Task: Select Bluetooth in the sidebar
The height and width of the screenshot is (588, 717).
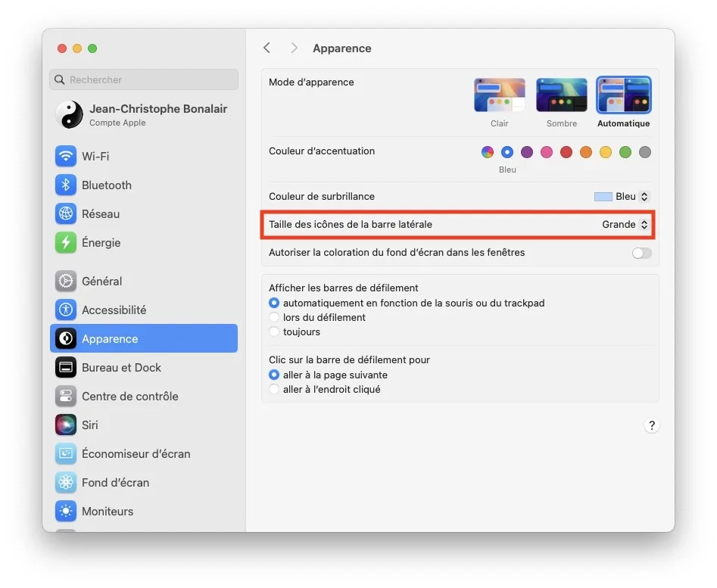Action: point(106,185)
